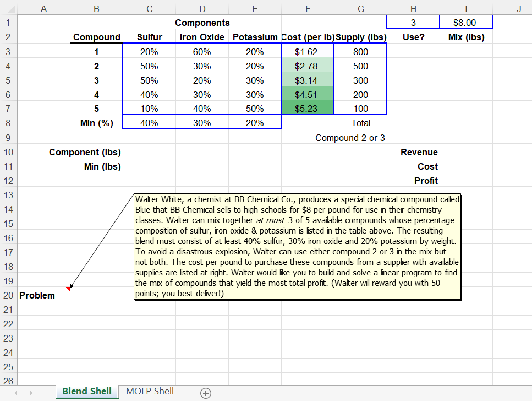Click supply cell with 800
The image size is (532, 401).
tap(361, 52)
